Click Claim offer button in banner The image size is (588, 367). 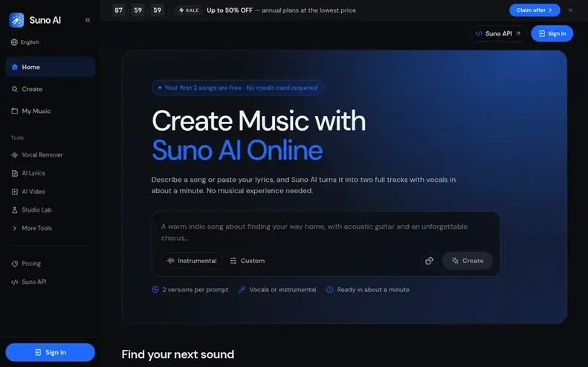(534, 10)
